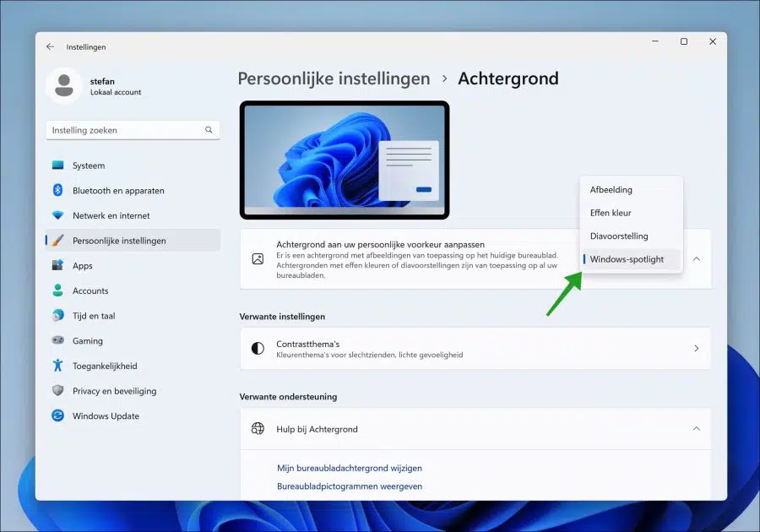Open Accounts settings category

click(x=133, y=290)
